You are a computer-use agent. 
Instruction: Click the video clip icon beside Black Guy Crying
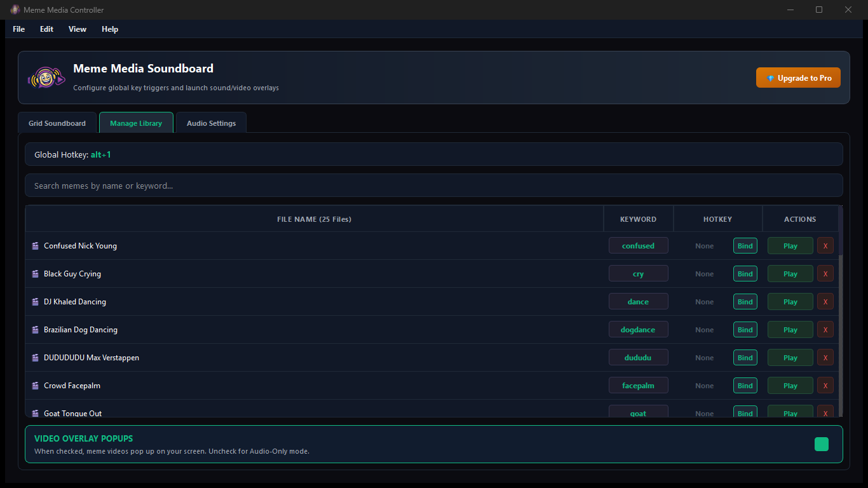[x=36, y=274]
